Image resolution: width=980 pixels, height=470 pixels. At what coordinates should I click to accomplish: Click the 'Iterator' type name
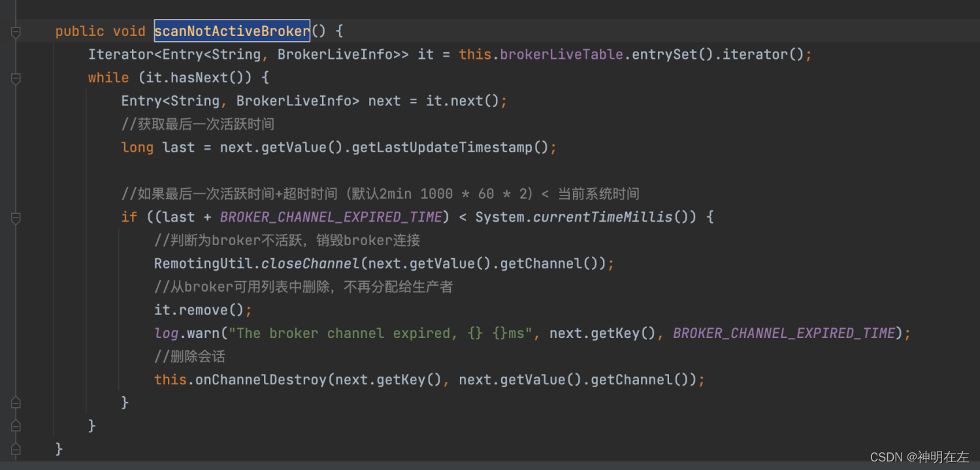pyautogui.click(x=121, y=54)
